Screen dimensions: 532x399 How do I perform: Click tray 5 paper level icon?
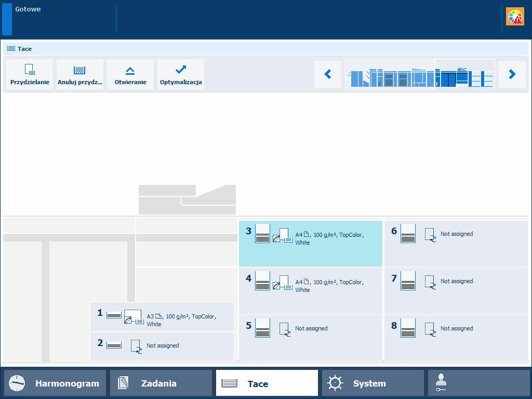[262, 328]
